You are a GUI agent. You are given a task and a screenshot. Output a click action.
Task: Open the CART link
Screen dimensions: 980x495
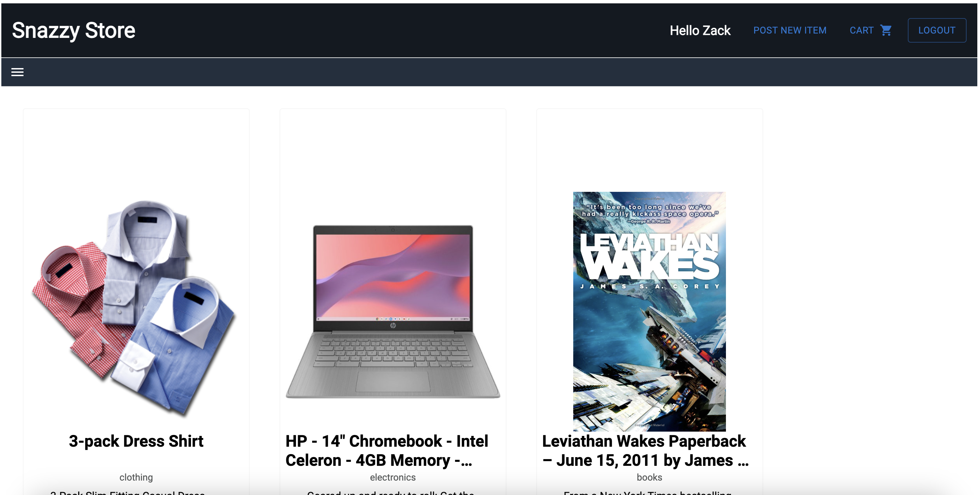871,30
